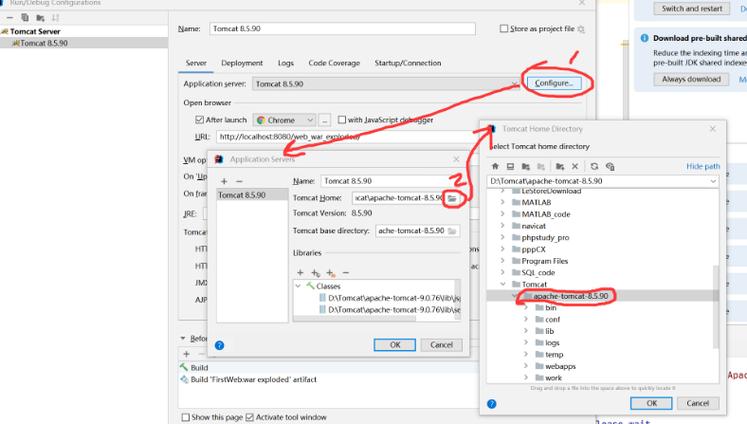Open the Startup/Connection tab
The image size is (747, 424).
408,63
